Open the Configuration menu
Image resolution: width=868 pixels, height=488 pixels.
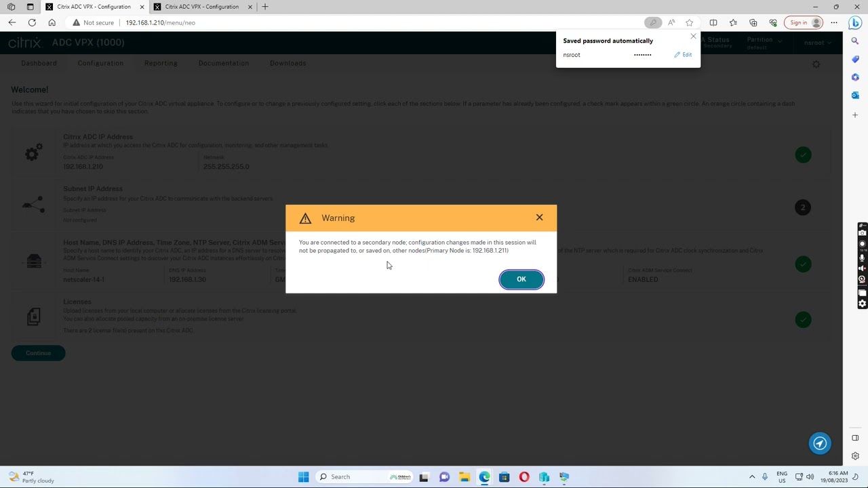pyautogui.click(x=100, y=63)
